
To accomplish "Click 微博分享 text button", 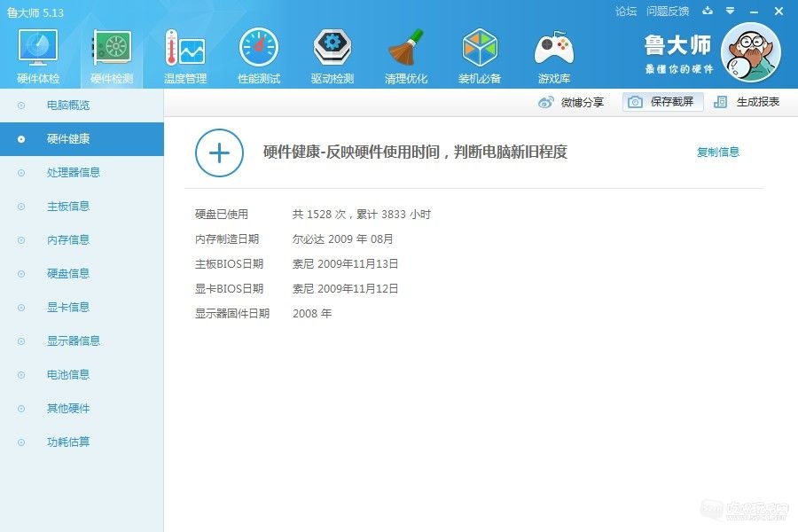I will tap(583, 102).
